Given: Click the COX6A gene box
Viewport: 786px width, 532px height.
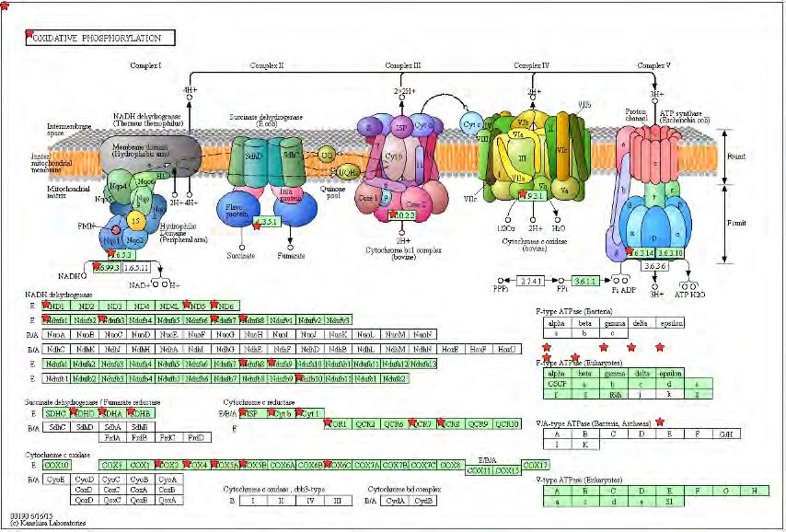Looking at the screenshot, I should (x=283, y=466).
